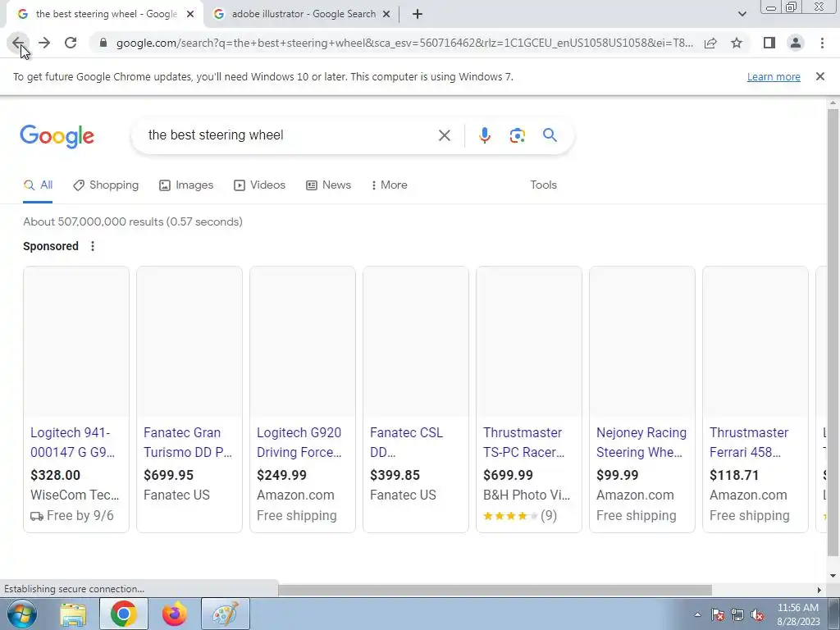Select the All results tab
Screen dimensions: 840x630
(38, 185)
